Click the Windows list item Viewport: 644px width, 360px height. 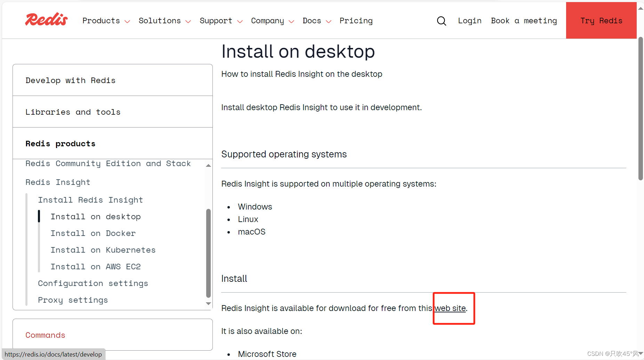pyautogui.click(x=255, y=207)
